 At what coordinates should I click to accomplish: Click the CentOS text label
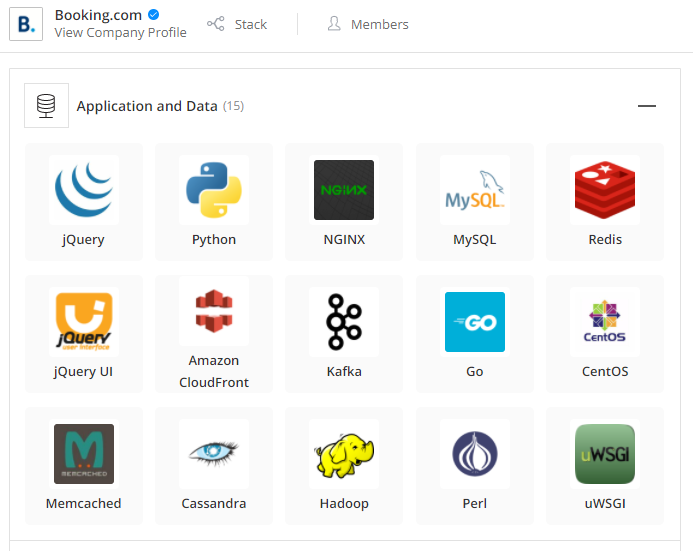[x=605, y=372]
